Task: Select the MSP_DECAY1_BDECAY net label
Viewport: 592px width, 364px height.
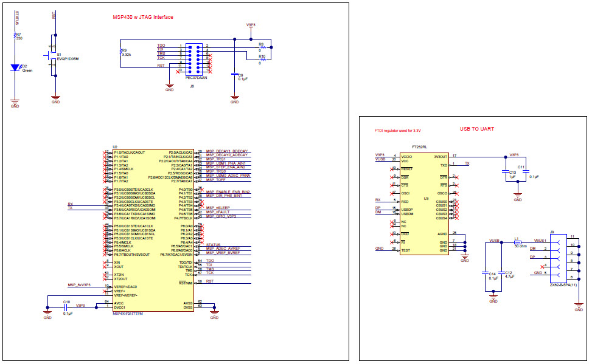Action: point(227,151)
